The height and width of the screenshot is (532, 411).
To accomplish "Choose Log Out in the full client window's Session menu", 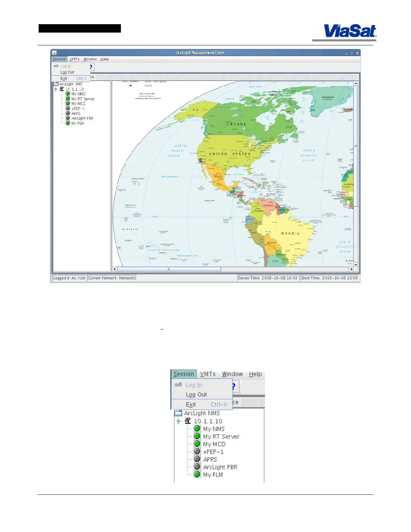I will (71, 72).
